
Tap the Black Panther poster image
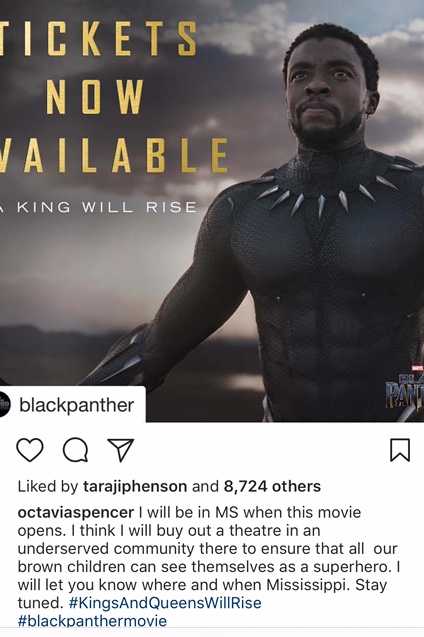click(x=212, y=211)
